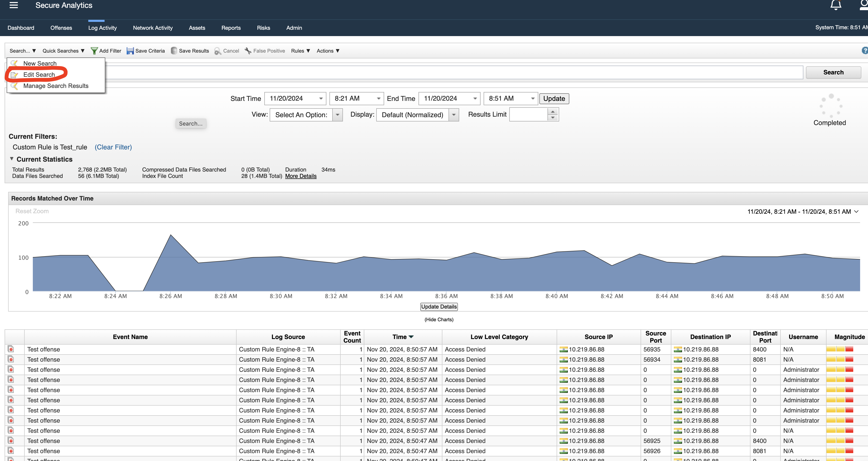Click the Update time range button

[554, 99]
